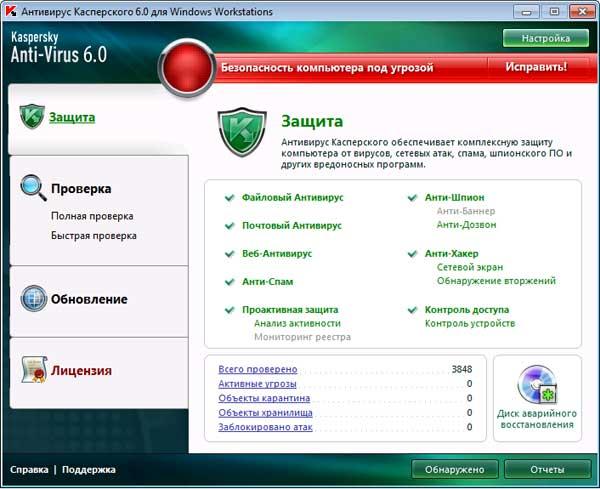Click the Исправить! fix button
The width and height of the screenshot is (600, 489).
536,67
